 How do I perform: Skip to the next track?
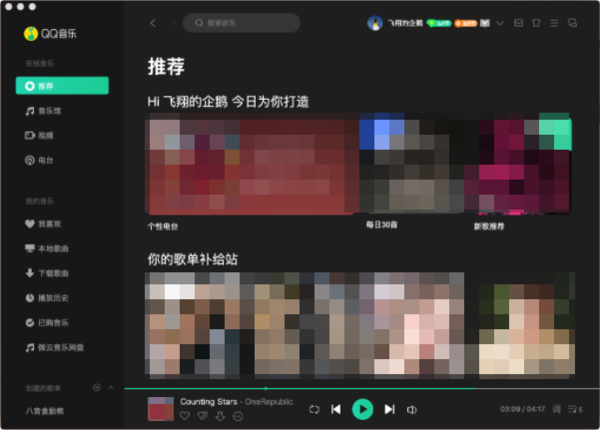(390, 409)
